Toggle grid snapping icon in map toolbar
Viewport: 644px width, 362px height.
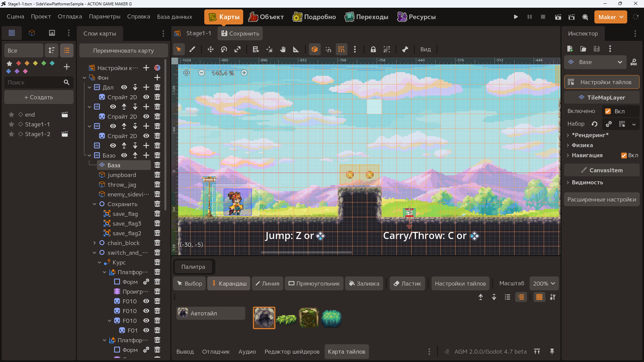[341, 49]
